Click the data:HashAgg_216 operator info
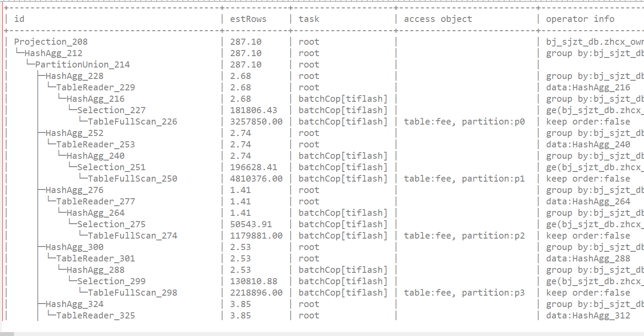Viewport: 644px width, 336px height. click(x=588, y=87)
